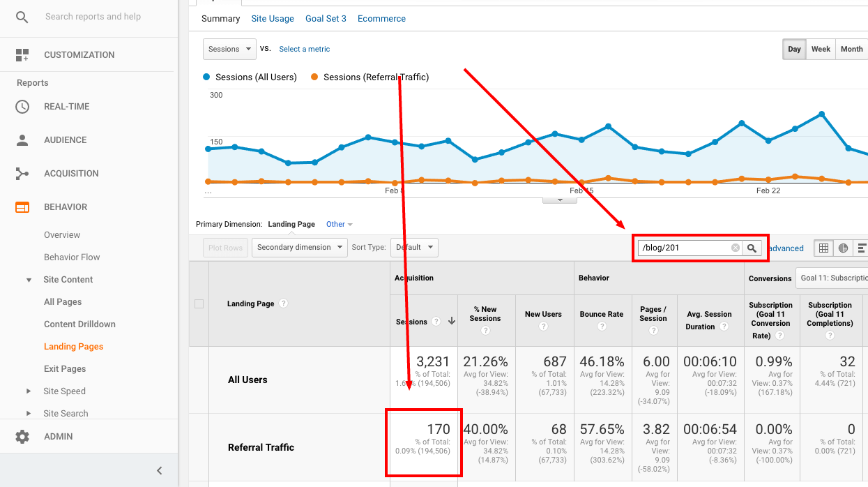The image size is (868, 487).
Task: Open the Landing Pages report
Action: pyautogui.click(x=73, y=346)
